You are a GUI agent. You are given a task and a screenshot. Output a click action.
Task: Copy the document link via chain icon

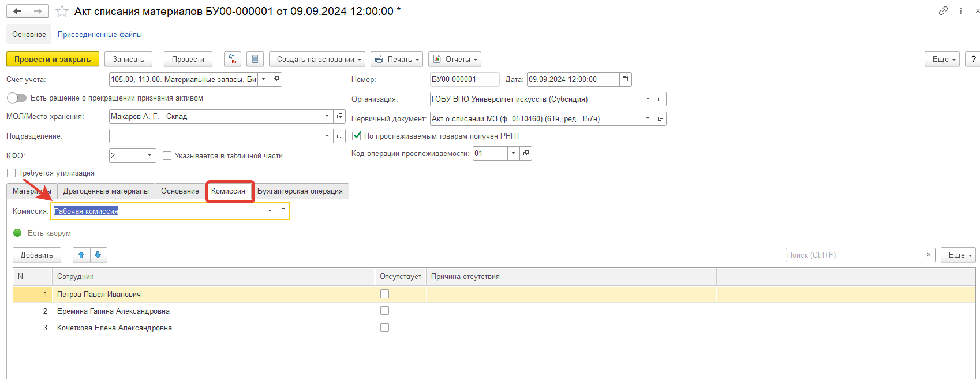pos(943,11)
